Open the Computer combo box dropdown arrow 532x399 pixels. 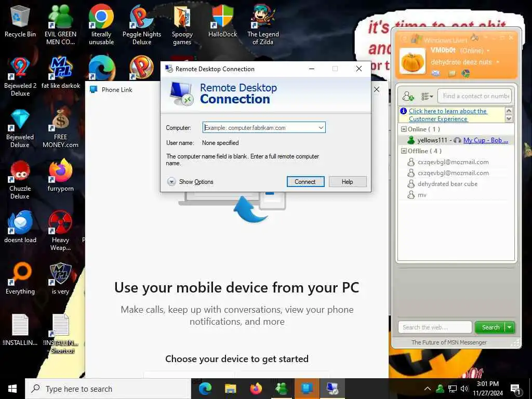[x=321, y=128]
